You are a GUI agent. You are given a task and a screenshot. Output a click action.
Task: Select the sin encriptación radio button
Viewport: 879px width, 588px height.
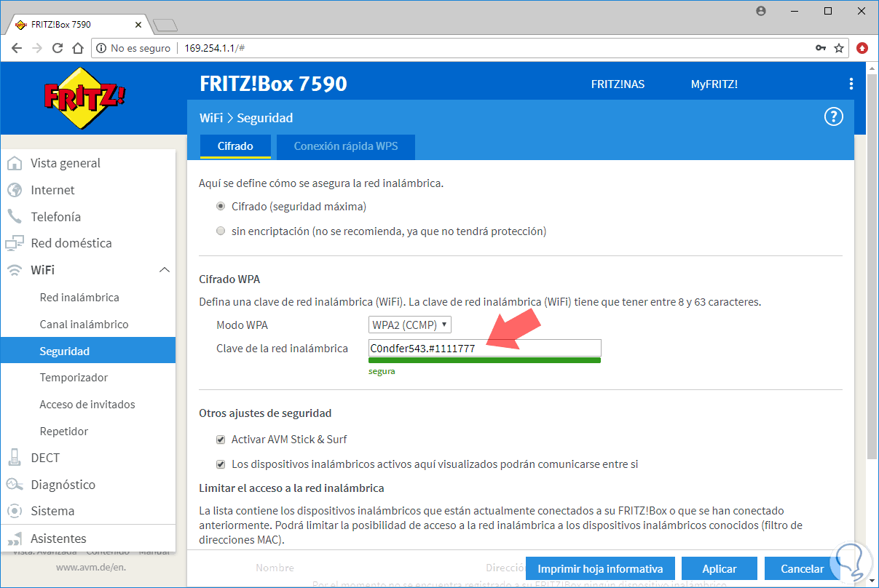[x=221, y=231]
